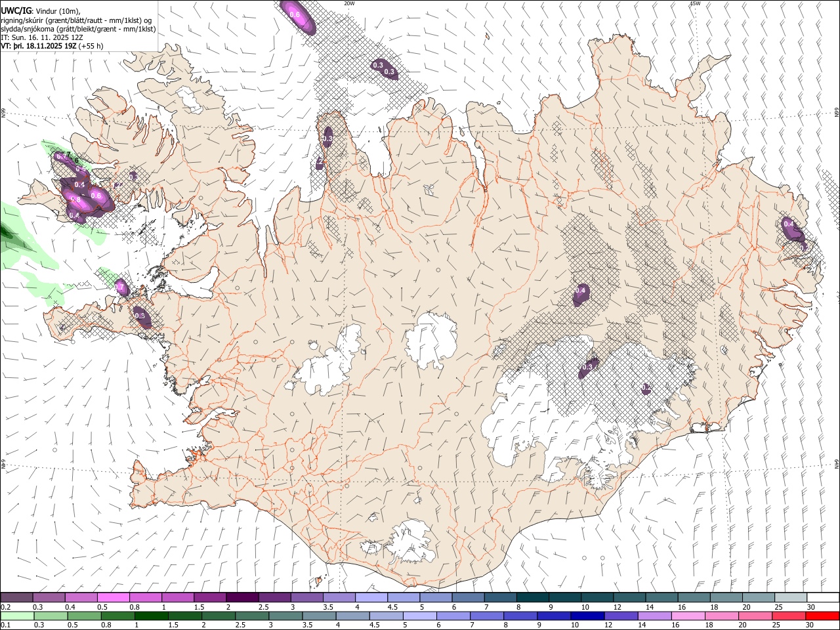Viewport: 840px width, 630px height.
Task: Click the '0.1' label starting the lower scale
Action: [x=5, y=625]
